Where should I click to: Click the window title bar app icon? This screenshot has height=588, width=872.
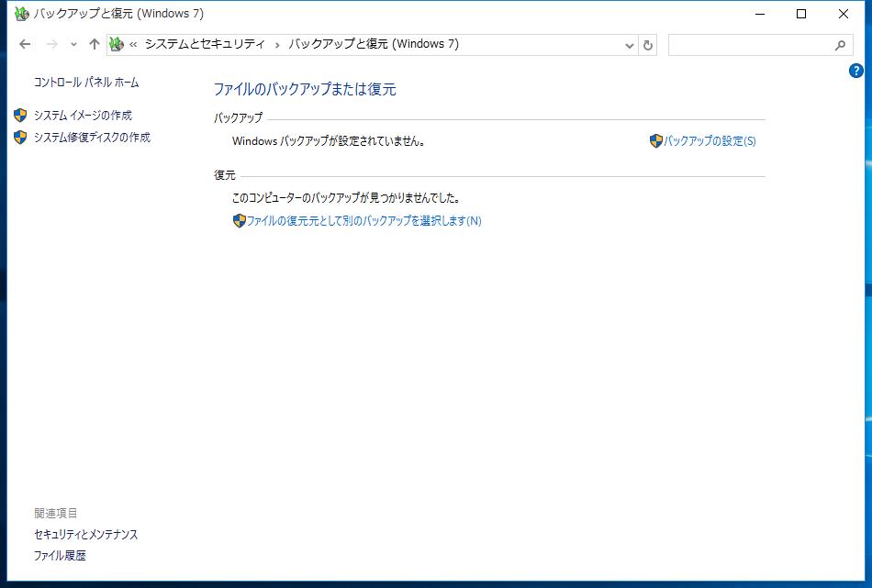click(21, 14)
